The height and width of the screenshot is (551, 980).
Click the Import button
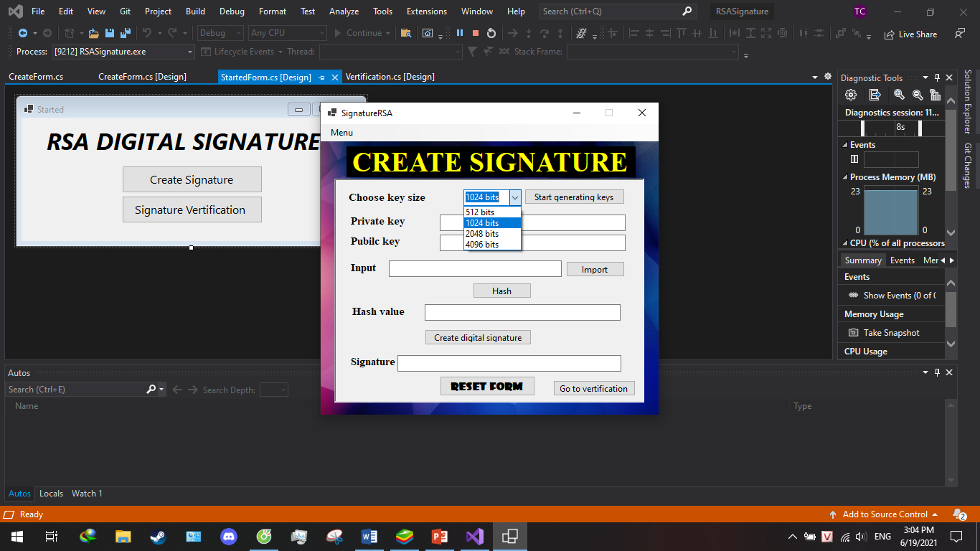click(595, 270)
